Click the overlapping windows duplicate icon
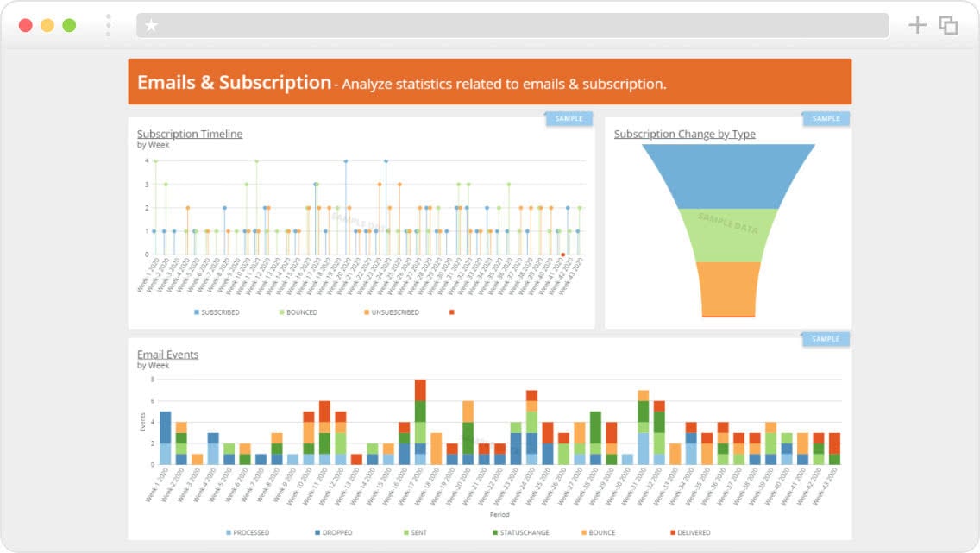Screen dimensions: 980x553 point(948,25)
